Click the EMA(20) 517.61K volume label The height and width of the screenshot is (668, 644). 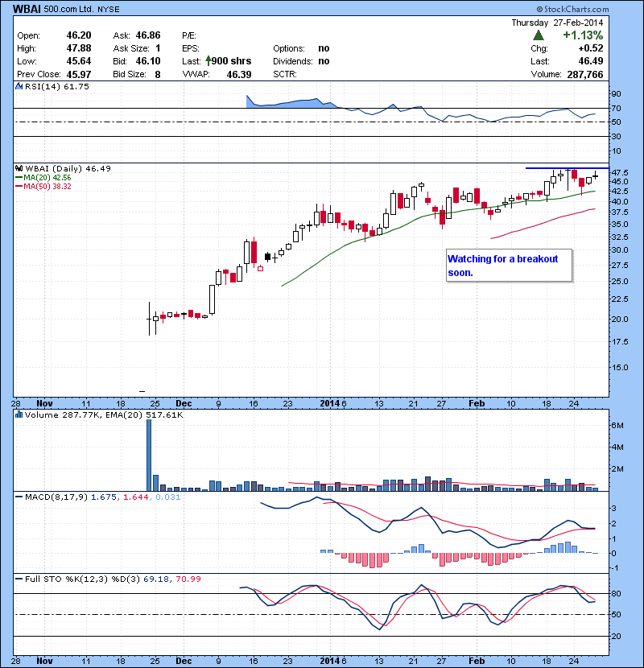point(142,415)
